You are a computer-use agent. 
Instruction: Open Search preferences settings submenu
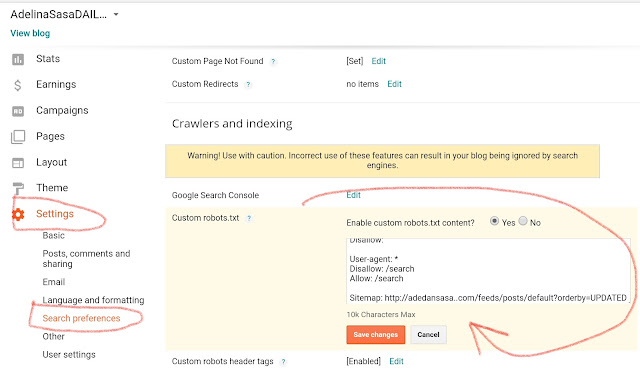81,318
